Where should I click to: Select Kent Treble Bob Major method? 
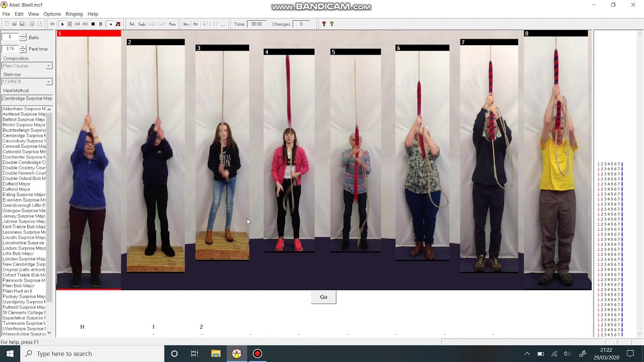[24, 227]
